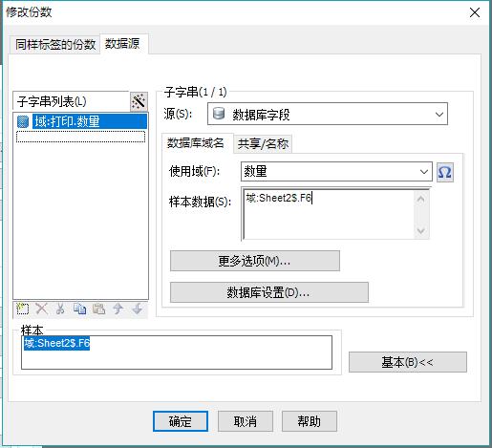Cut substring using the scissors icon
This screenshot has height=448, width=492.
pos(60,309)
